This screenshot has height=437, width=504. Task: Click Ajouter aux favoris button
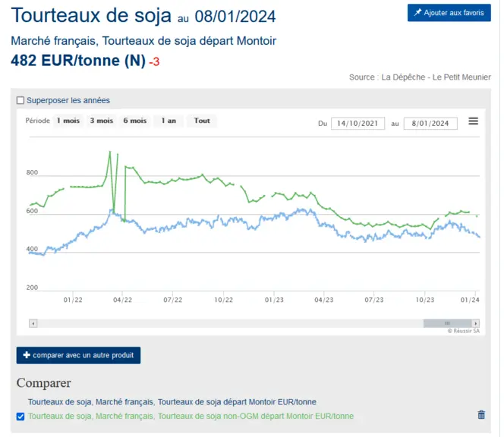pyautogui.click(x=449, y=13)
